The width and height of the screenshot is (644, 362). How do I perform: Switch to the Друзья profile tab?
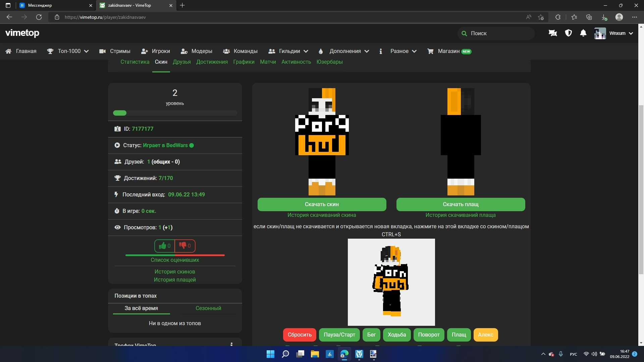182,62
